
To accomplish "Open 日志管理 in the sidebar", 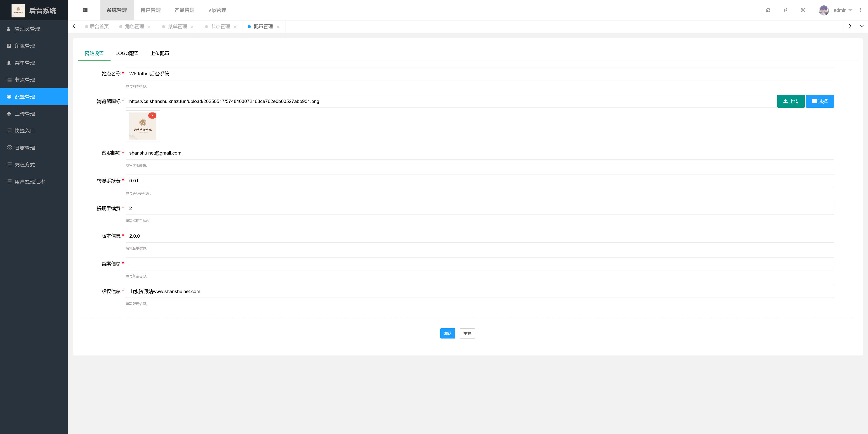I will coord(25,148).
